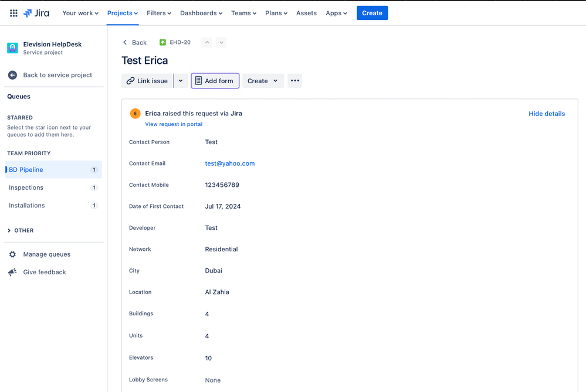The width and height of the screenshot is (586, 392).
Task: Click the Developer value Test
Action: pos(211,228)
